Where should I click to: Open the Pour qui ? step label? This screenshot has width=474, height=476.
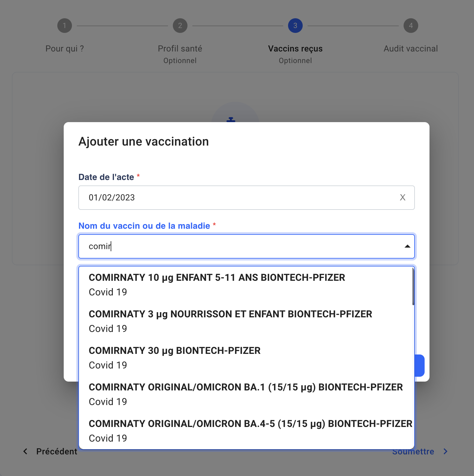(65, 49)
